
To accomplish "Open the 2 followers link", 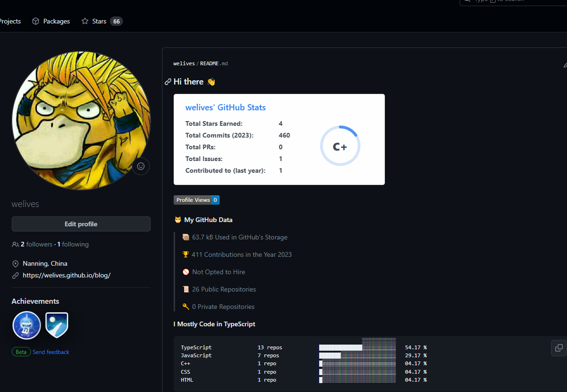I will pos(37,244).
